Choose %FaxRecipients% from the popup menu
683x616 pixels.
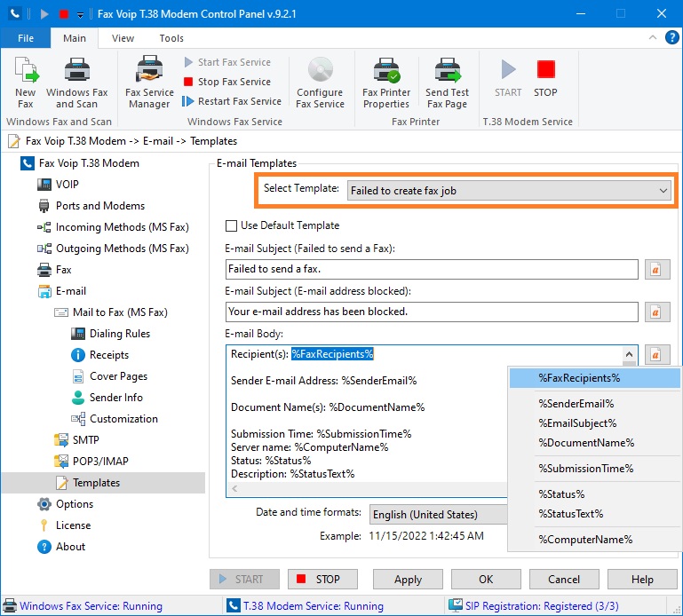pyautogui.click(x=594, y=378)
